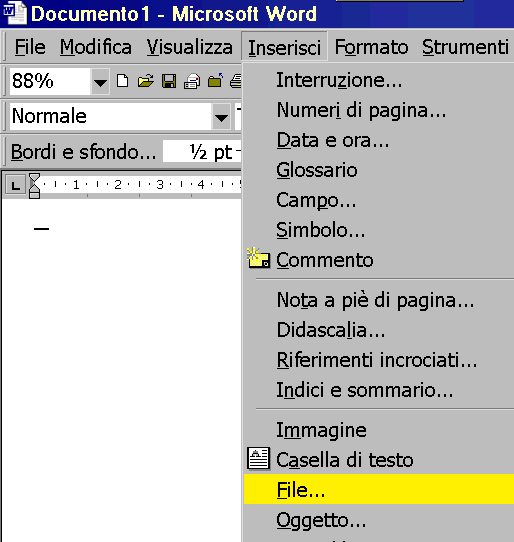Screen dimensions: 514x542
Task: Choose Didascalia... menu entry
Action: 379,330
